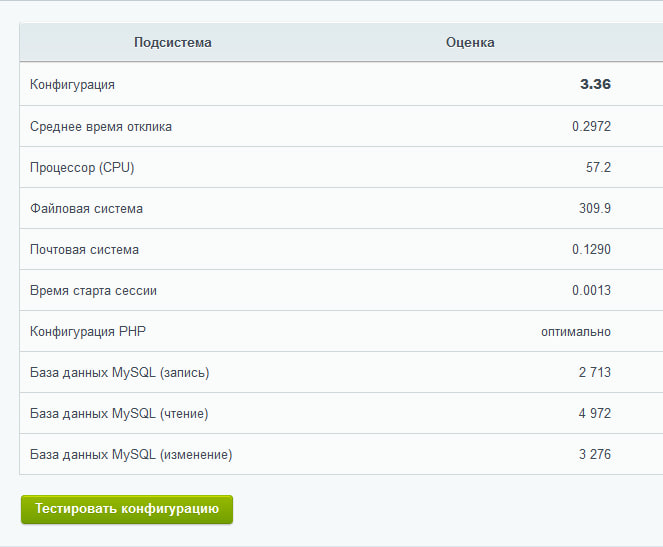Click the "Подсистема" column header
663x547 pixels.
click(172, 43)
